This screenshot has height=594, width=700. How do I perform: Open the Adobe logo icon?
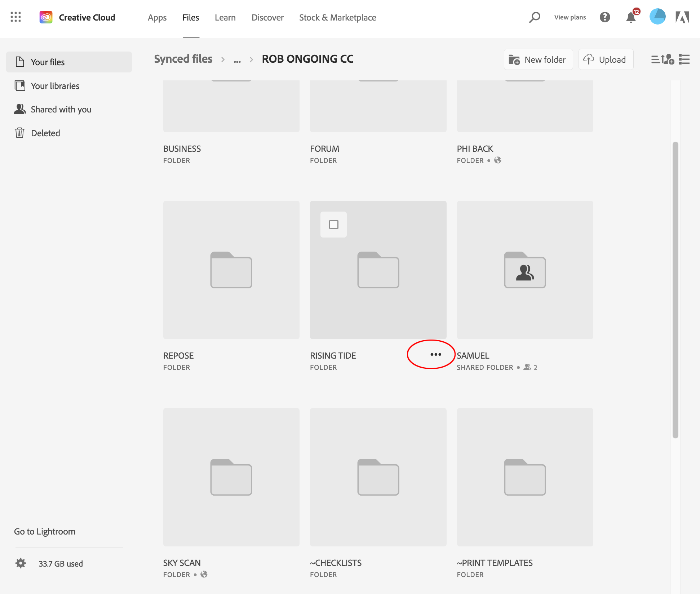pyautogui.click(x=682, y=17)
